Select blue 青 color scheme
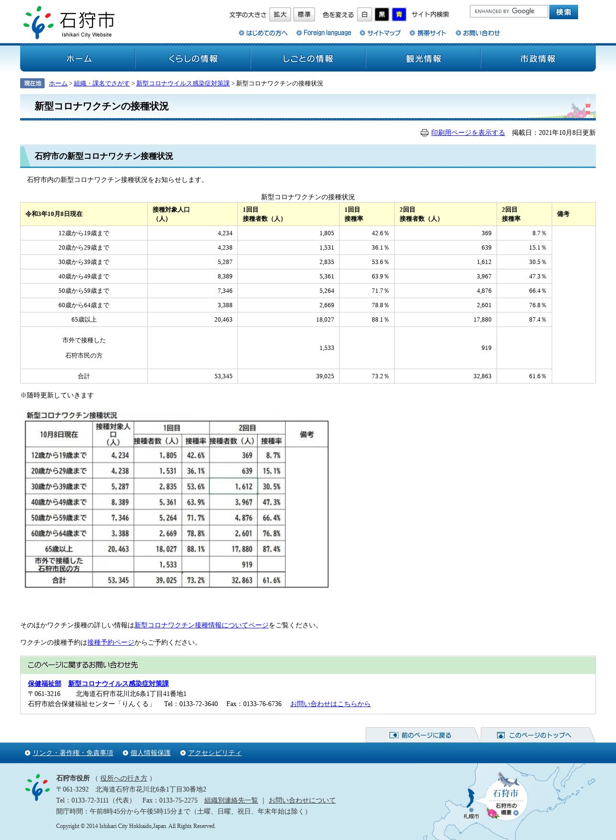 (x=399, y=14)
